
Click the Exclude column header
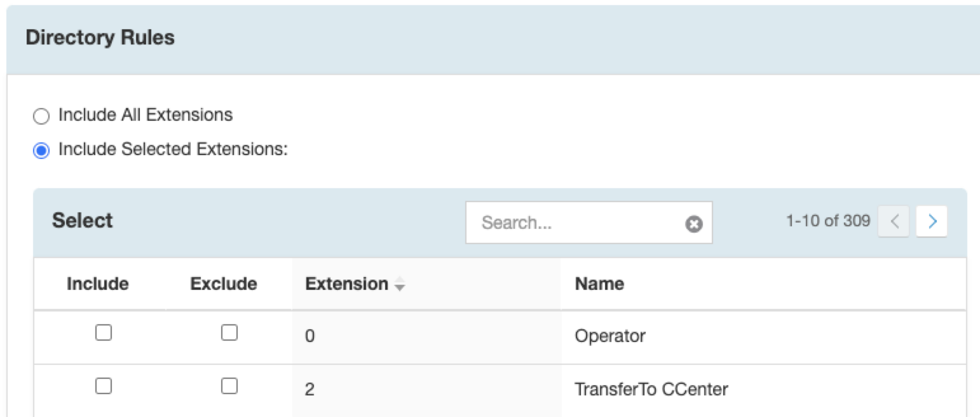tap(224, 284)
